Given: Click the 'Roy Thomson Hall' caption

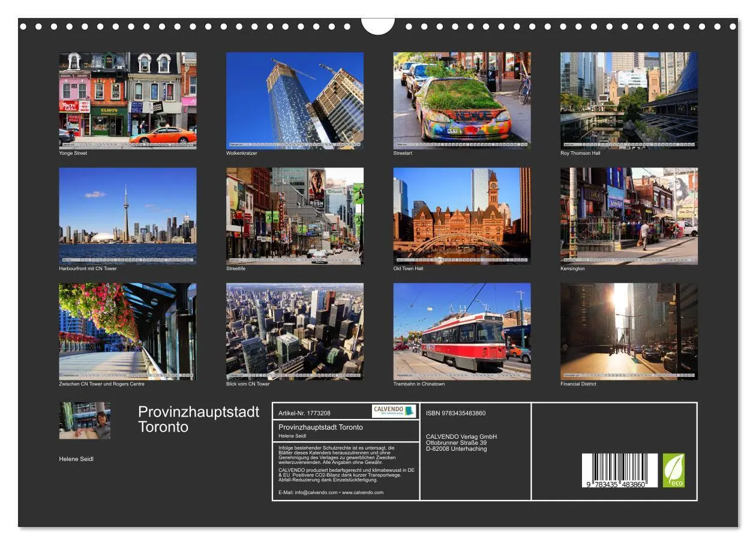Looking at the screenshot, I should [580, 153].
